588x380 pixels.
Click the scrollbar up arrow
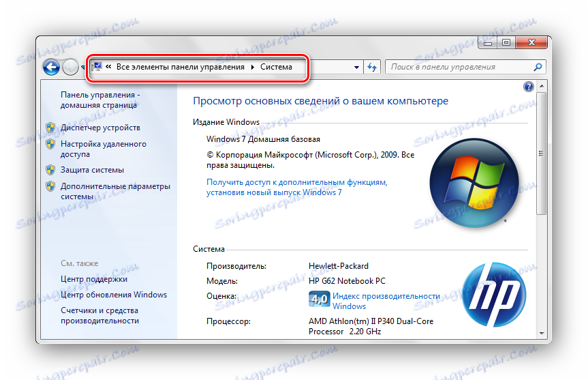(542, 86)
